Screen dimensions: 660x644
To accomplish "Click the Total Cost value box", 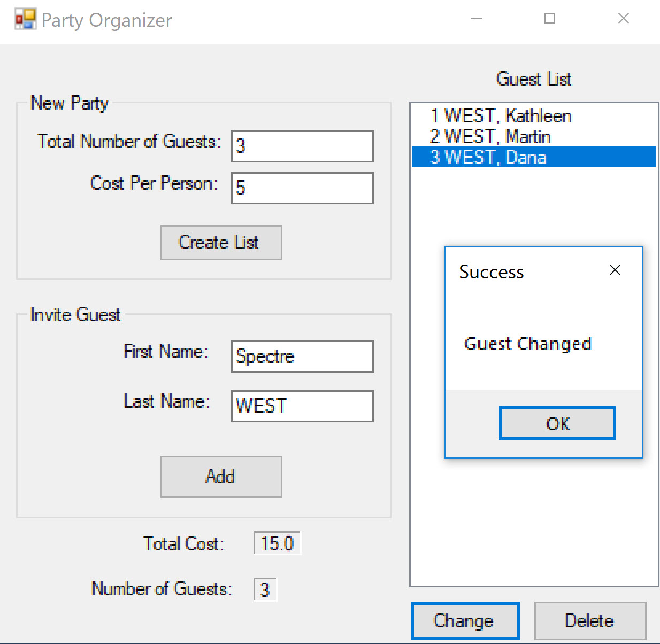I will click(277, 544).
